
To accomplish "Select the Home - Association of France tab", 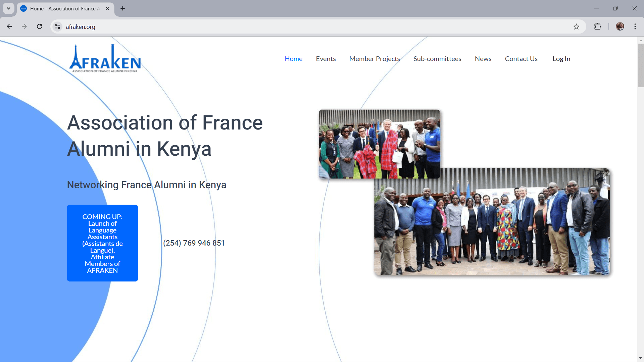I will click(x=65, y=9).
